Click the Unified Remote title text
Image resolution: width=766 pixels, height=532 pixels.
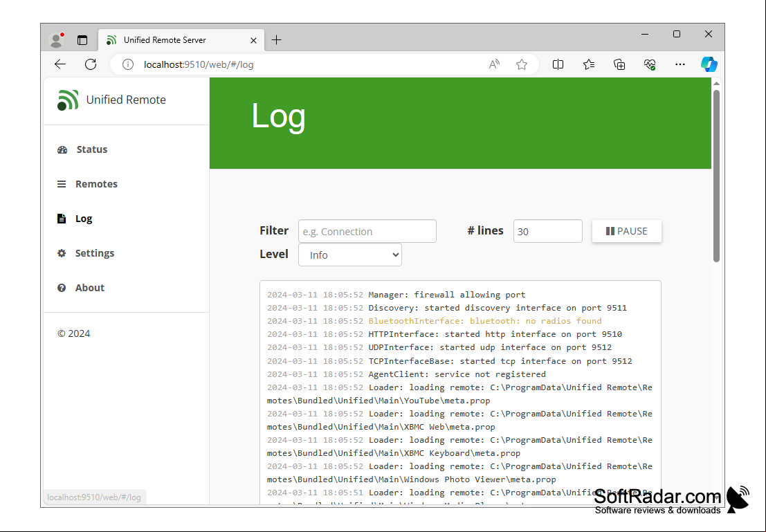126,100
